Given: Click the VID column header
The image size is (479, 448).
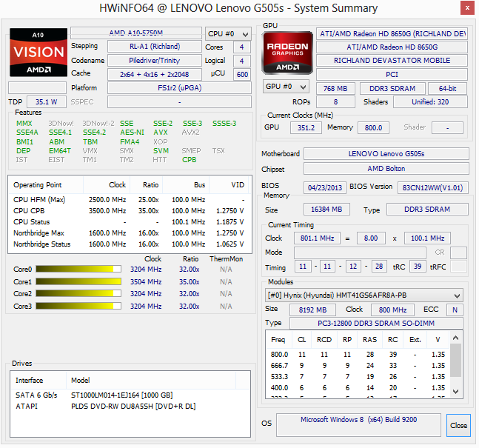Looking at the screenshot, I should 229,185.
